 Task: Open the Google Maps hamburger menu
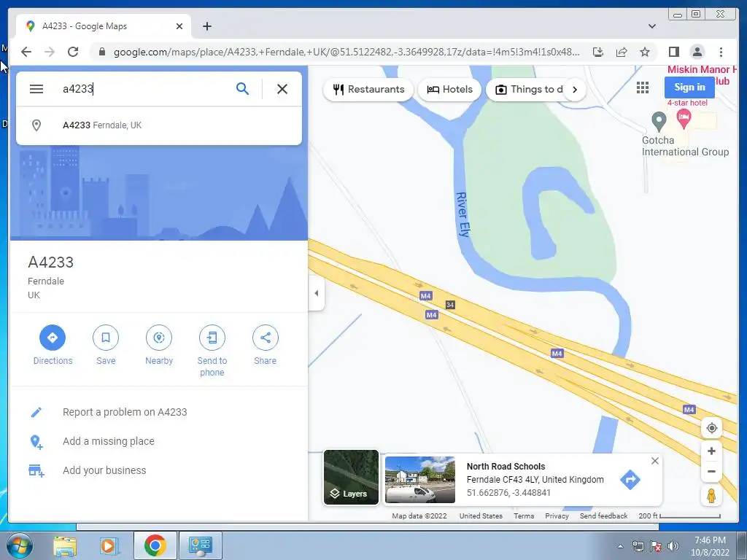[36, 89]
